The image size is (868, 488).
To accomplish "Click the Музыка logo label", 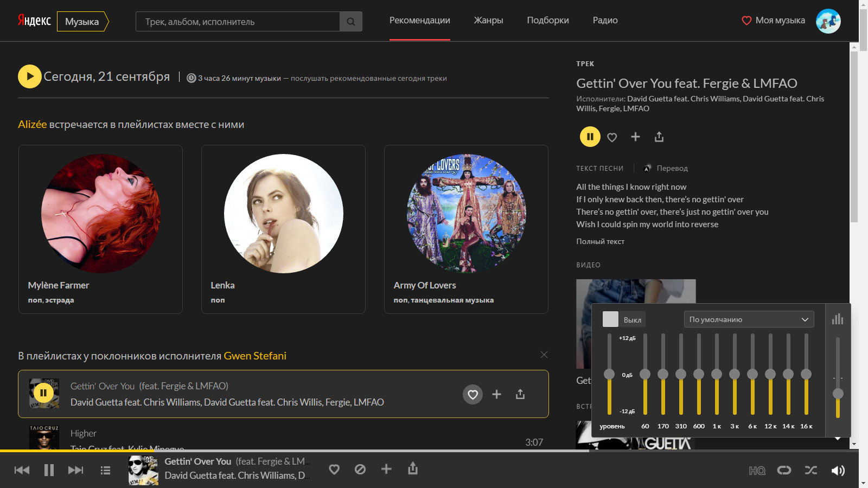I will click(x=82, y=22).
